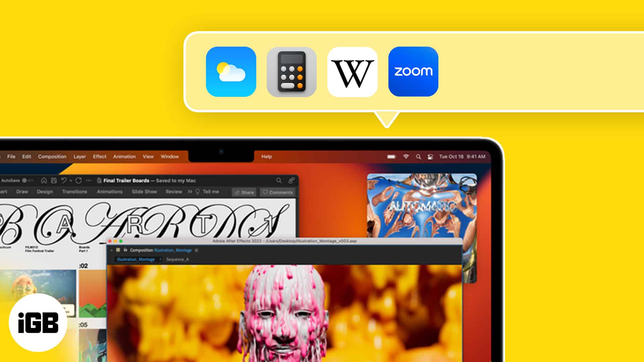Launch the Calculator app
The height and width of the screenshot is (362, 644).
point(292,71)
